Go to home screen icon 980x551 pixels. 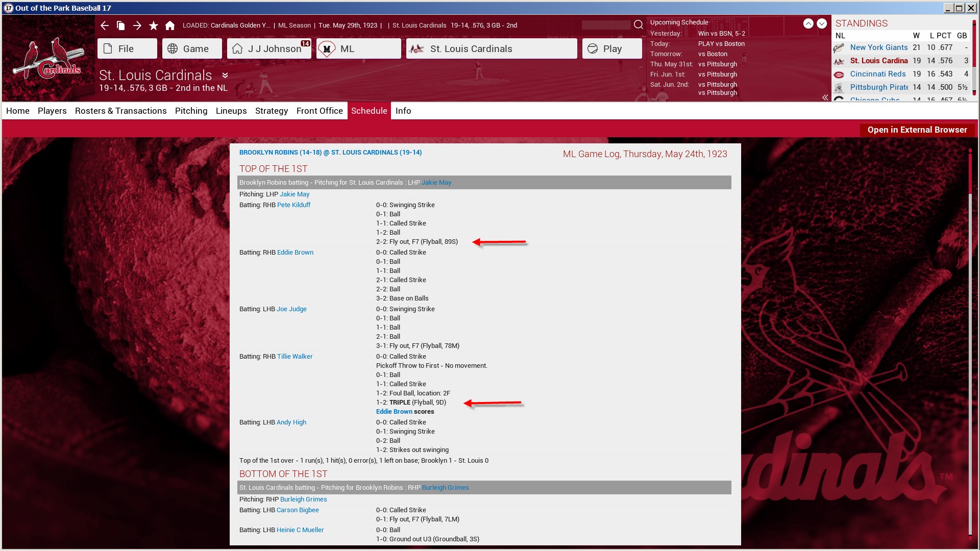pyautogui.click(x=170, y=26)
